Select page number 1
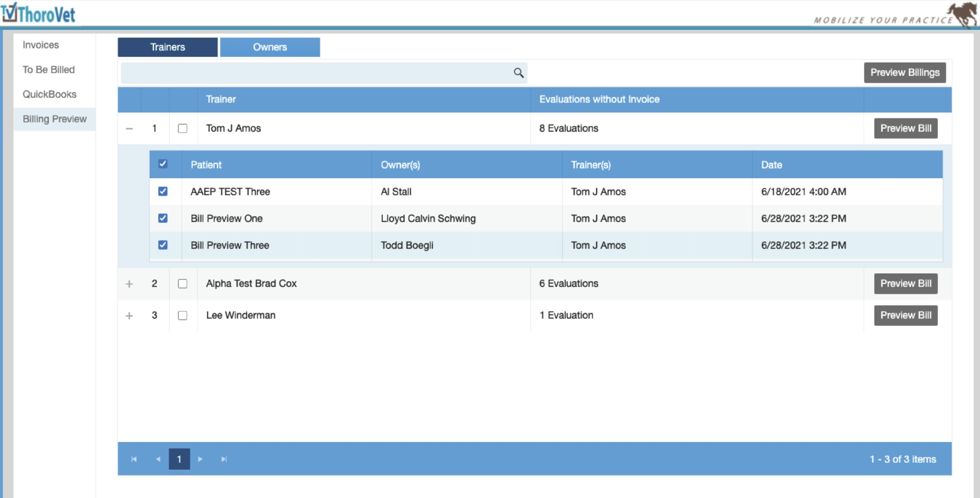 tap(179, 459)
